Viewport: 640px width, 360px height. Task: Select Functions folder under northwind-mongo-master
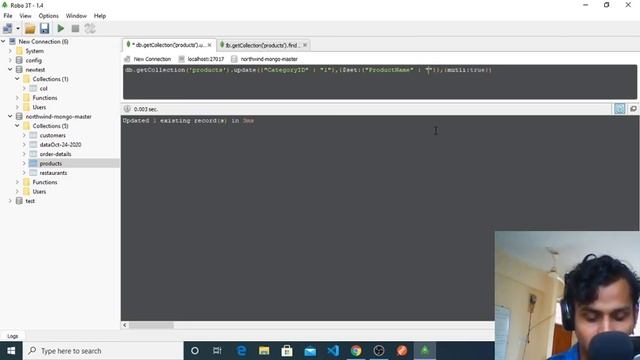[45, 182]
